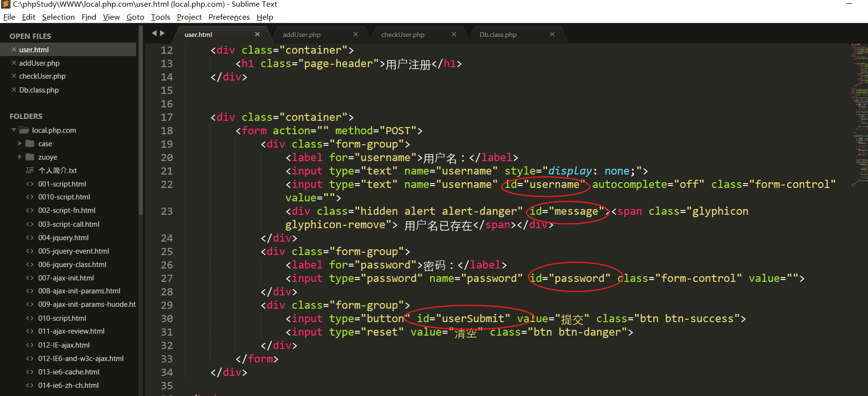The height and width of the screenshot is (396, 868).
Task: Close Db.class.php in Open Files sidebar
Action: pyautogui.click(x=14, y=90)
